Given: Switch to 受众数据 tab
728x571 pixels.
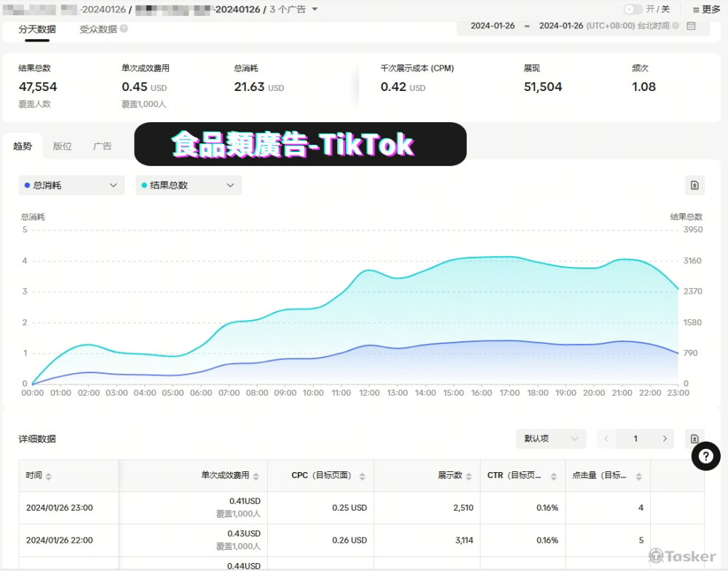Looking at the screenshot, I should tap(98, 29).
